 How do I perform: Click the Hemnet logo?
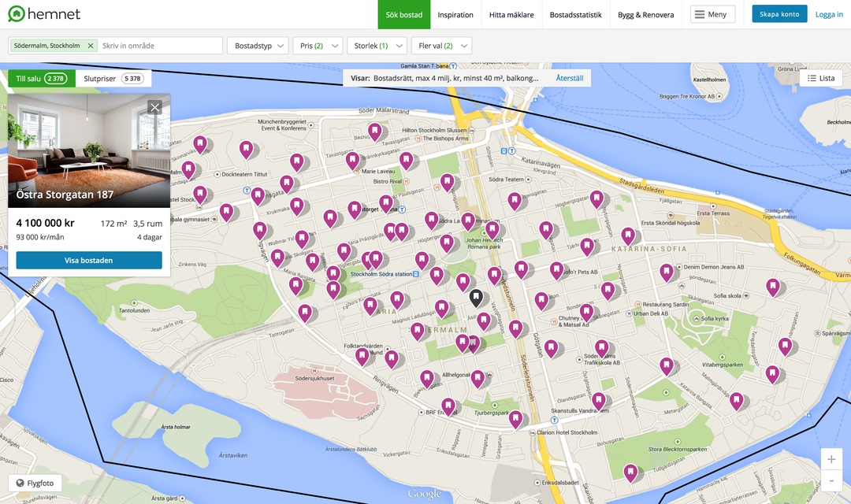(44, 14)
